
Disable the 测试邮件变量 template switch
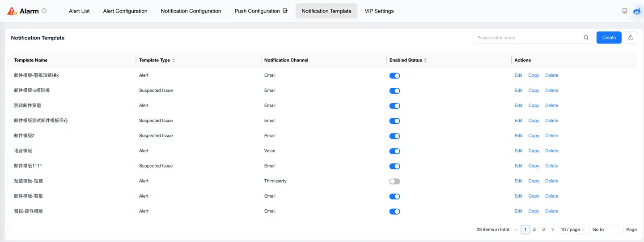[x=394, y=106]
